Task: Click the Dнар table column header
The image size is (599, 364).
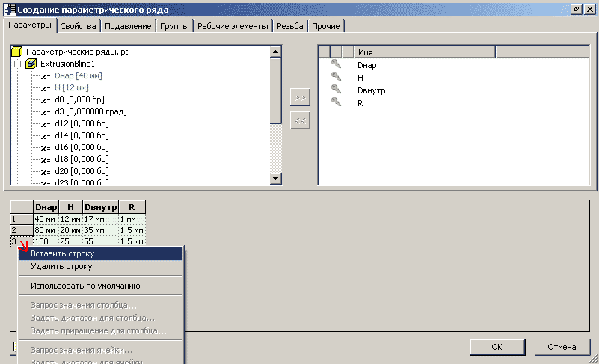Action: point(46,207)
